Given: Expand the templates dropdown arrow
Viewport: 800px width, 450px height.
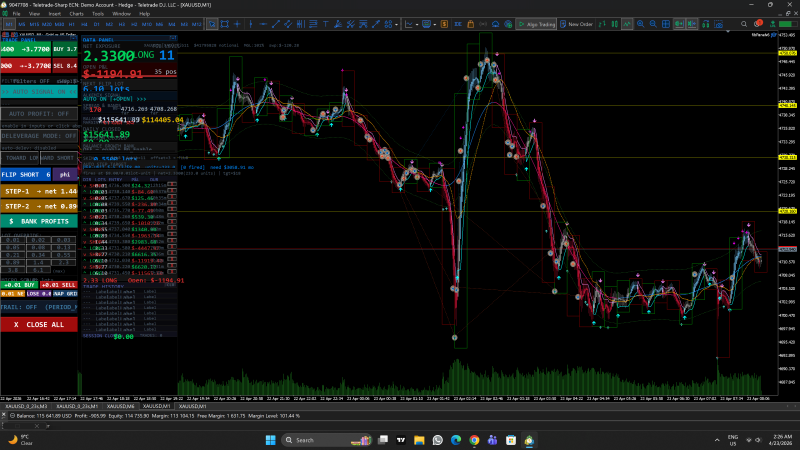Looking at the screenshot, I should 434,24.
